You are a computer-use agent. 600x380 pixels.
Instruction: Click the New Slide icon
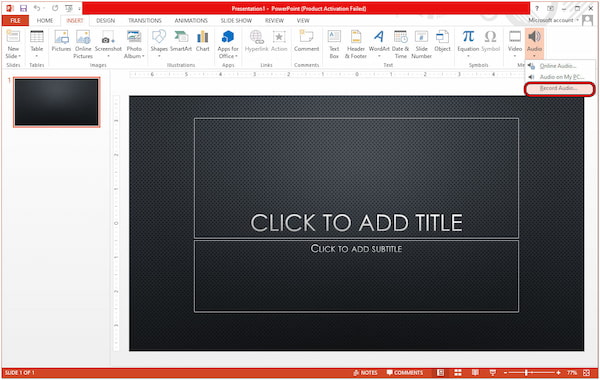click(x=13, y=37)
